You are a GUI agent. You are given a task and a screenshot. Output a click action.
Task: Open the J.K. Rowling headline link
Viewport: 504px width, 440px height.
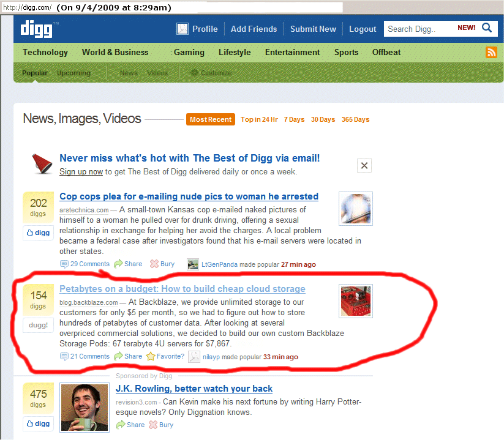(194, 389)
